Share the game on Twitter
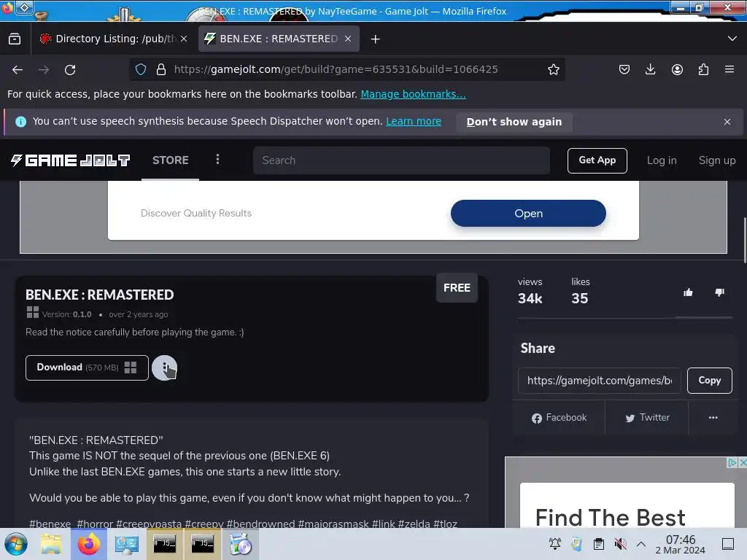Viewport: 747px width, 560px height. [647, 418]
